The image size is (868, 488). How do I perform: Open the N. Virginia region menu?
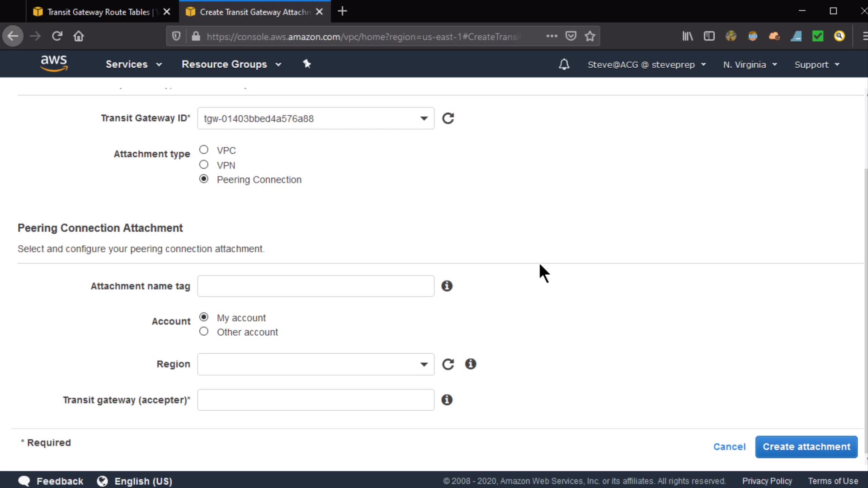(x=750, y=65)
